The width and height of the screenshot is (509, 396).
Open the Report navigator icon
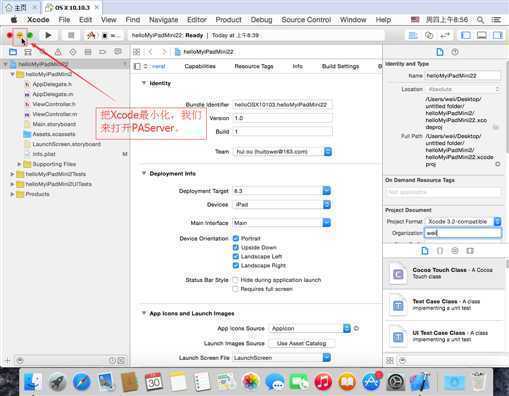click(118, 52)
